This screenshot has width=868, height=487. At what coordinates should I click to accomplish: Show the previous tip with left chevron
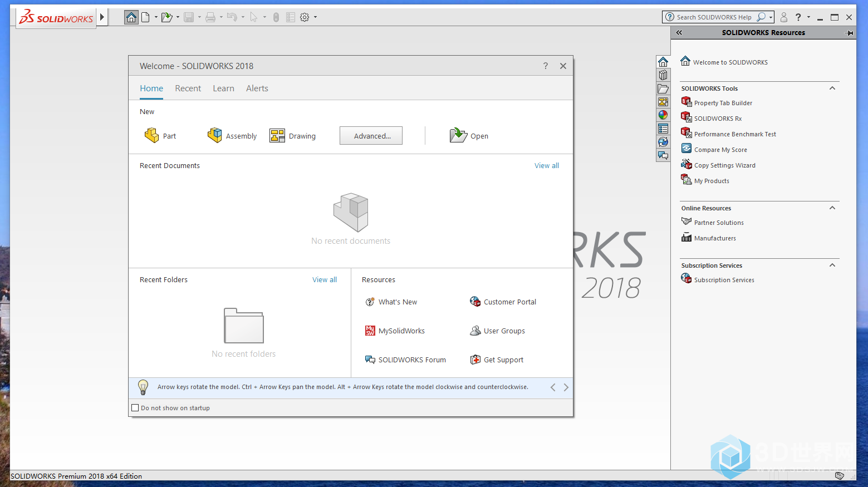[553, 387]
